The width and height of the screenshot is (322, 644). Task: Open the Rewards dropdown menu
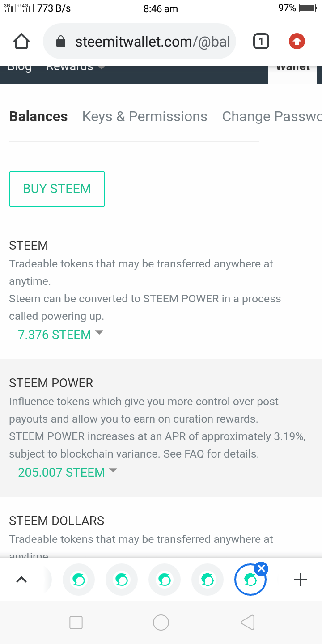coord(75,68)
